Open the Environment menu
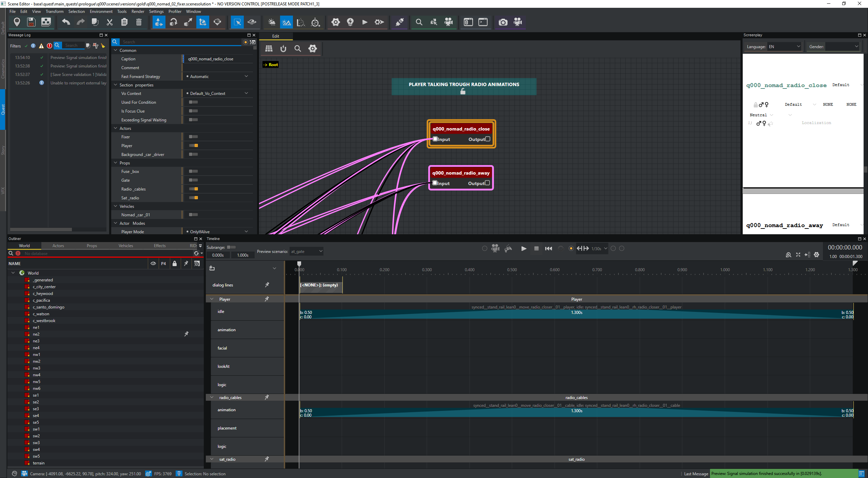 (101, 11)
